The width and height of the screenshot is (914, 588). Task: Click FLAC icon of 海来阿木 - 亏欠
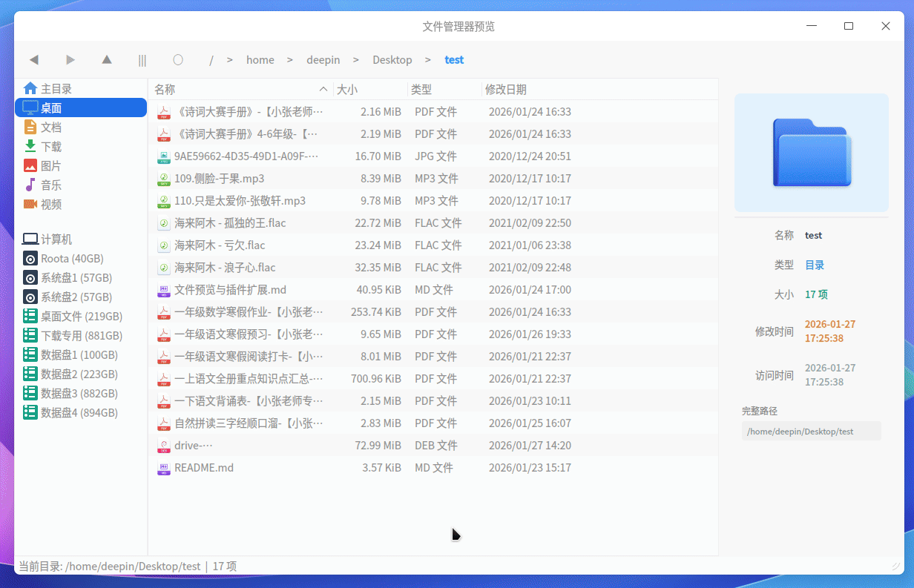164,245
